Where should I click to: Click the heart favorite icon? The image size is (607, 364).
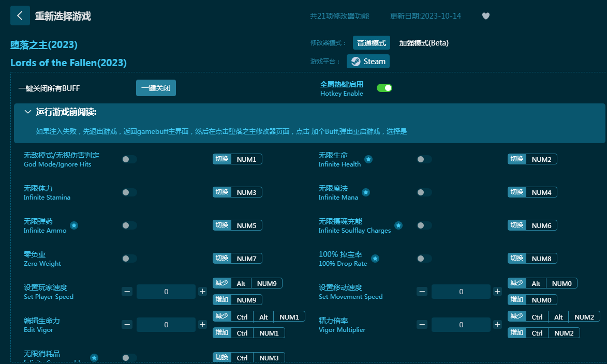486,16
